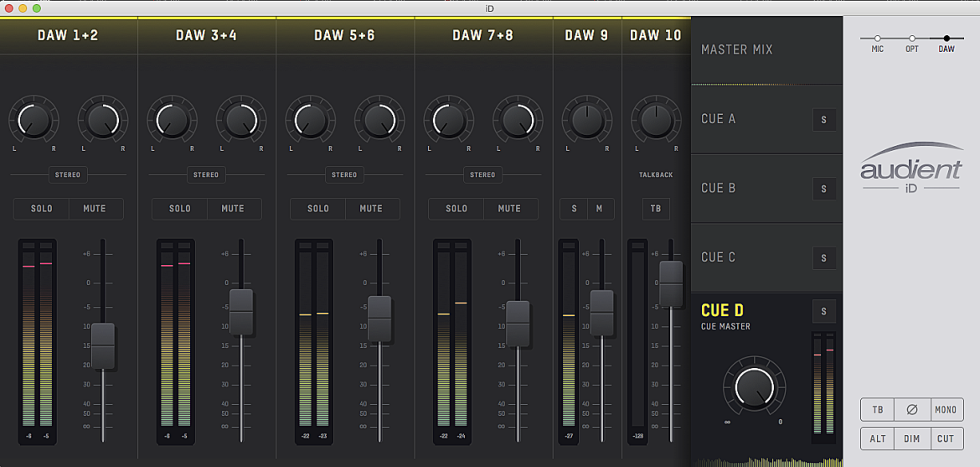The height and width of the screenshot is (467, 980).
Task: Unlink STEREO on DAW 7+8
Action: [482, 174]
